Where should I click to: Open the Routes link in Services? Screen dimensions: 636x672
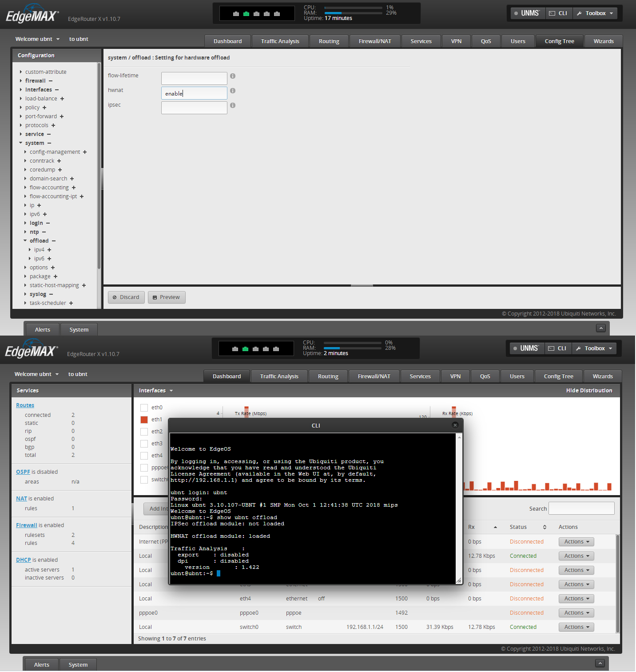click(x=25, y=405)
